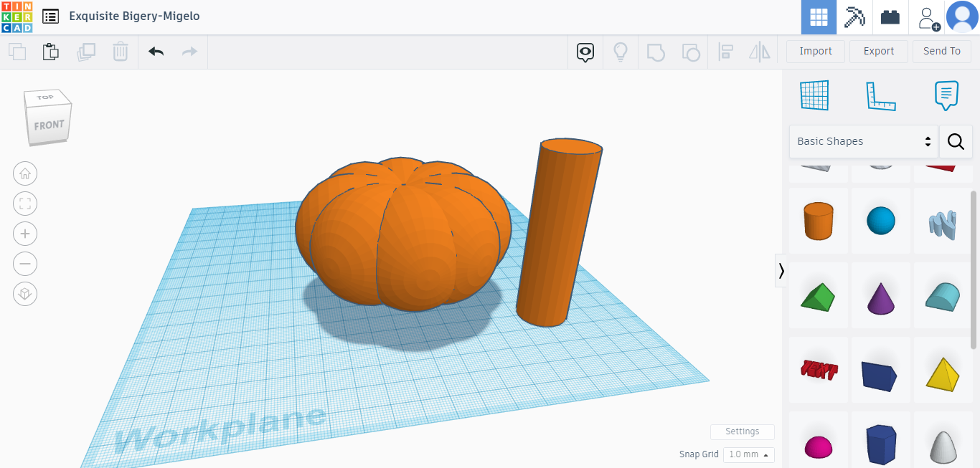Click the Import button
The image size is (980, 468).
coord(815,51)
